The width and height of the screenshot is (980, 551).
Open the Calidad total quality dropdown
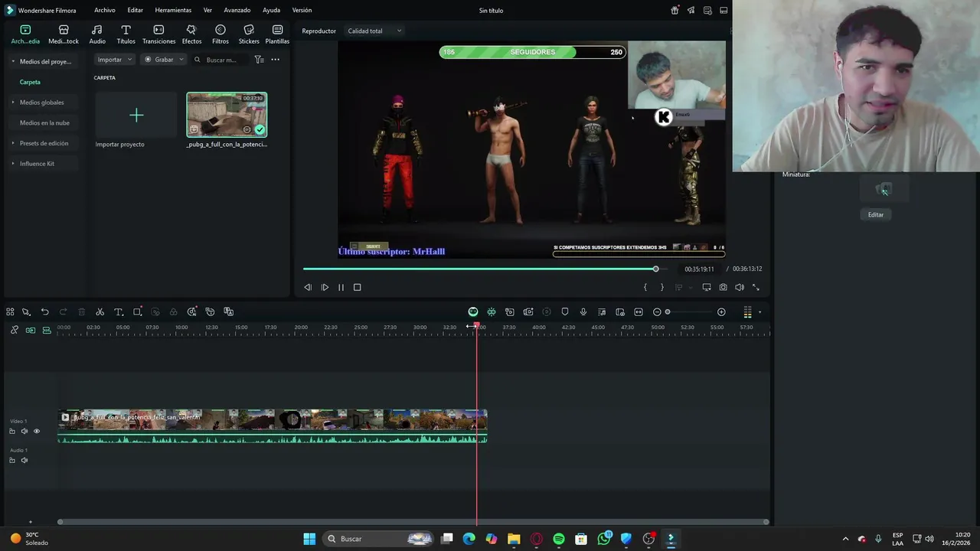[x=375, y=31]
